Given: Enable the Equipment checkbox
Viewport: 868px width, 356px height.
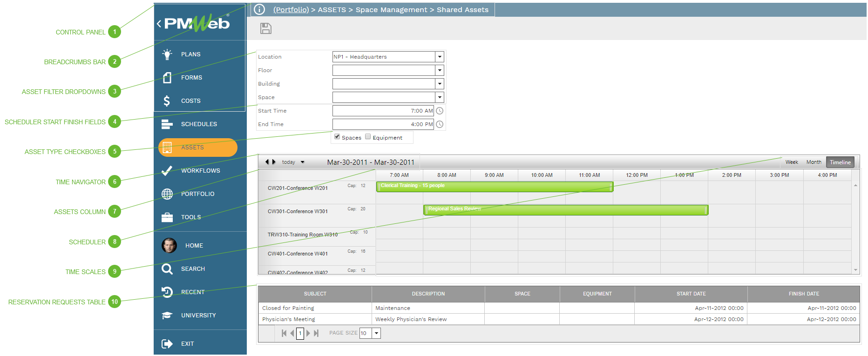Looking at the screenshot, I should [x=368, y=137].
